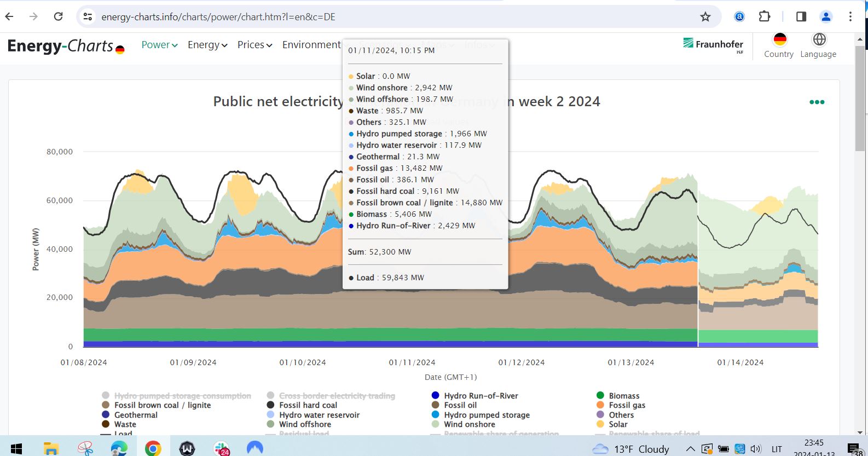
Task: Toggle Wind onshore series in legend
Action: click(463, 424)
